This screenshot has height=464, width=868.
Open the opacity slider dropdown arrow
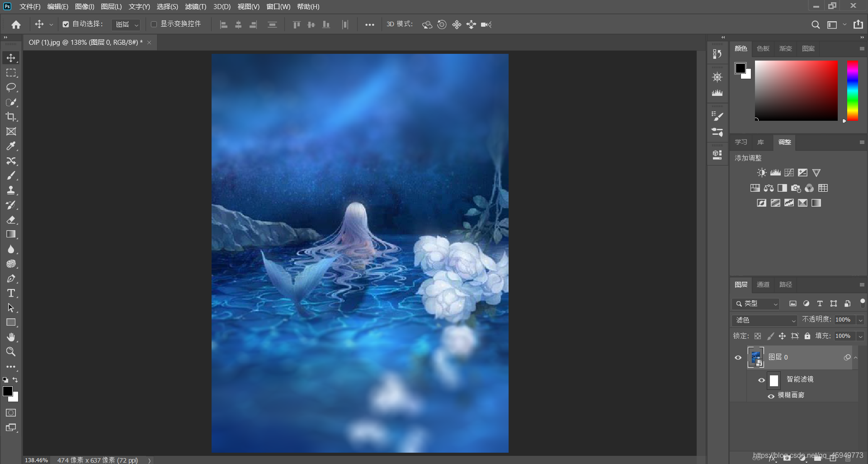click(x=861, y=320)
